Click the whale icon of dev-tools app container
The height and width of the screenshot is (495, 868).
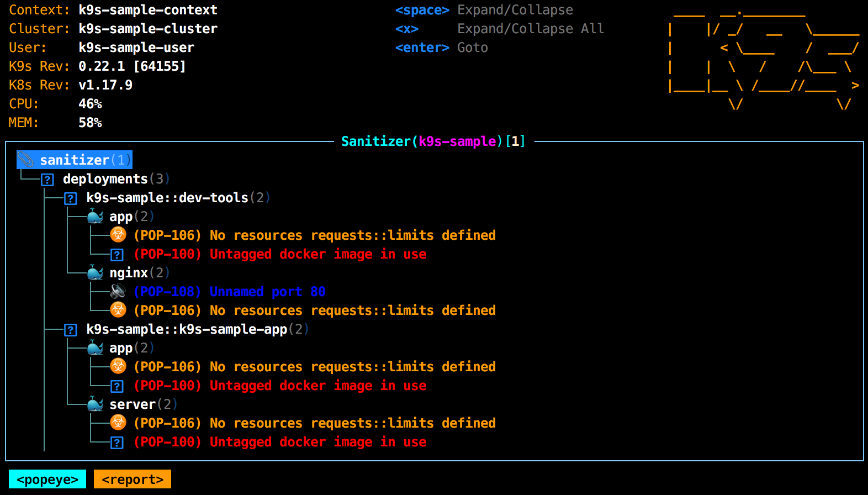click(95, 217)
